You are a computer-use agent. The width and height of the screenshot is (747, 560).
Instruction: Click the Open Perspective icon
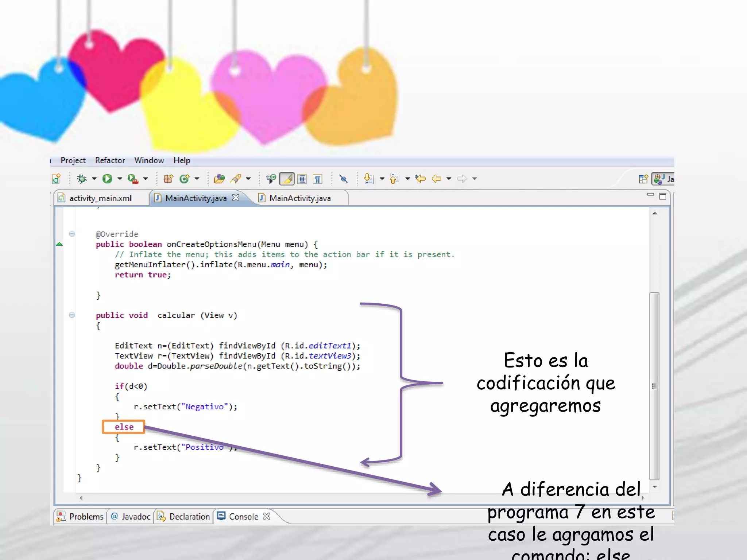(x=643, y=179)
